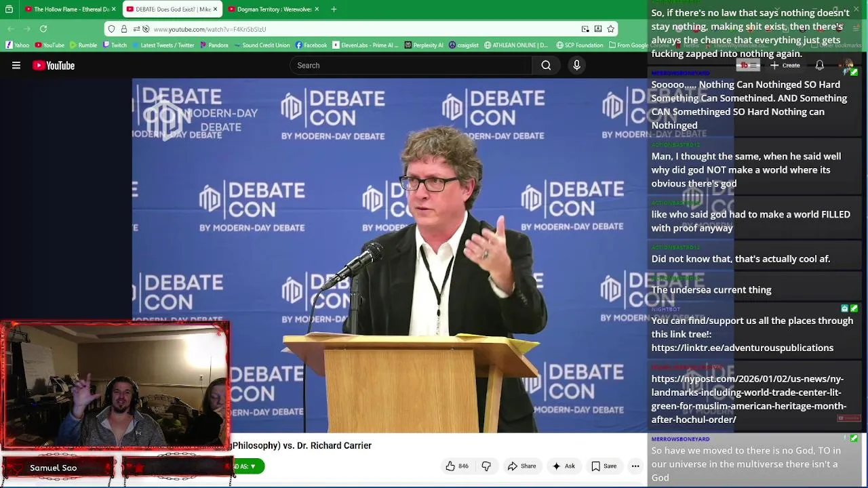
Task: Open the Pandora bookmark
Action: (x=214, y=45)
